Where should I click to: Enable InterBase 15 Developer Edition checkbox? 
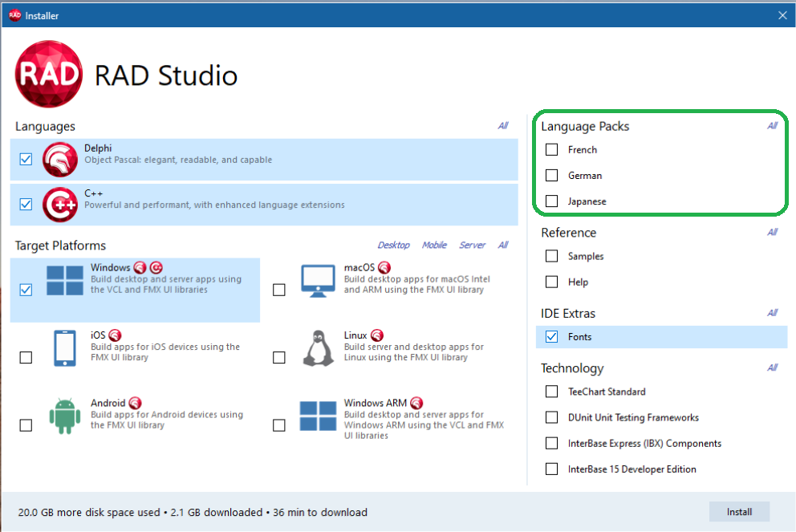(x=551, y=469)
